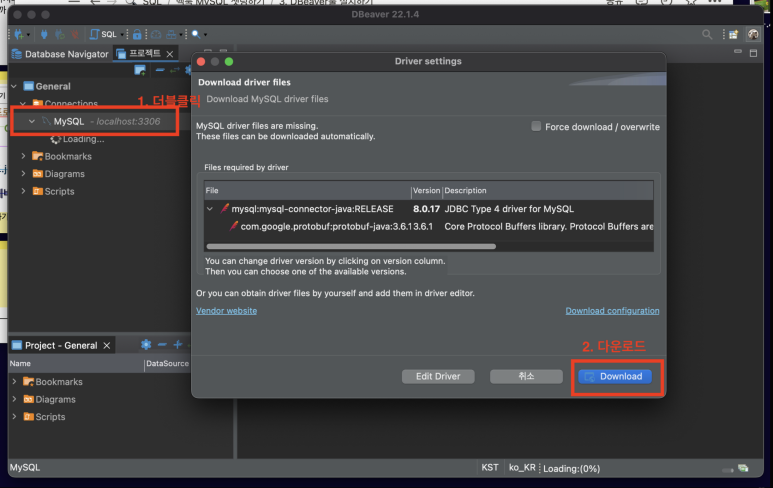The image size is (773, 488).
Task: Click the Description column header
Action: point(548,190)
